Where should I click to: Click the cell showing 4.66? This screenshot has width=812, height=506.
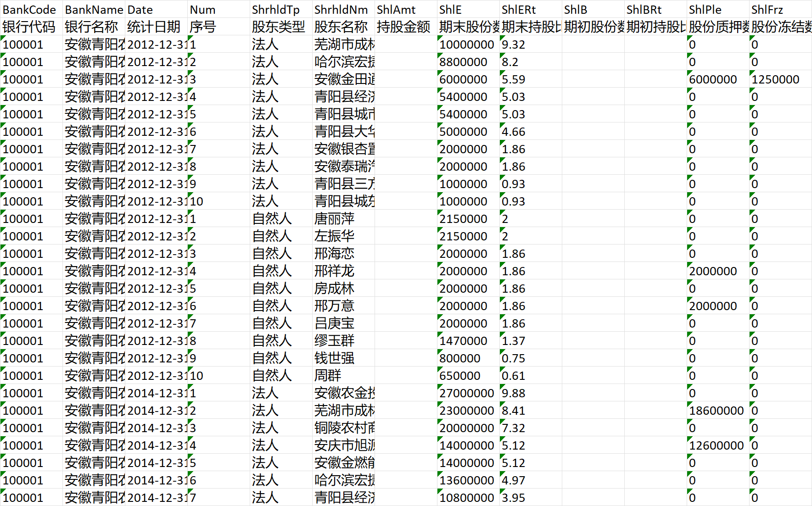click(531, 131)
